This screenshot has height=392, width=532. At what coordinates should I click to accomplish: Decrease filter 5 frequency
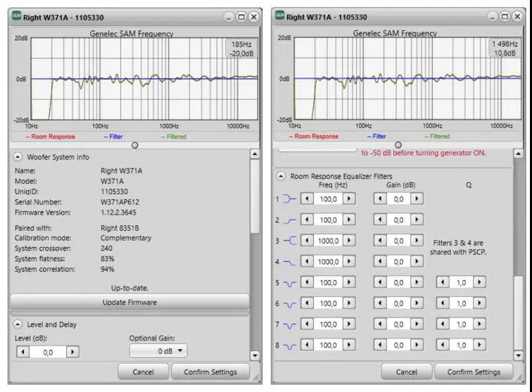[x=307, y=282]
